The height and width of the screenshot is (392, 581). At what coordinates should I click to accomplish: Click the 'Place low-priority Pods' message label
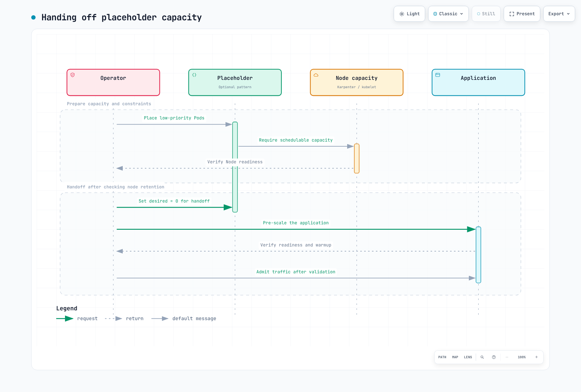click(174, 118)
